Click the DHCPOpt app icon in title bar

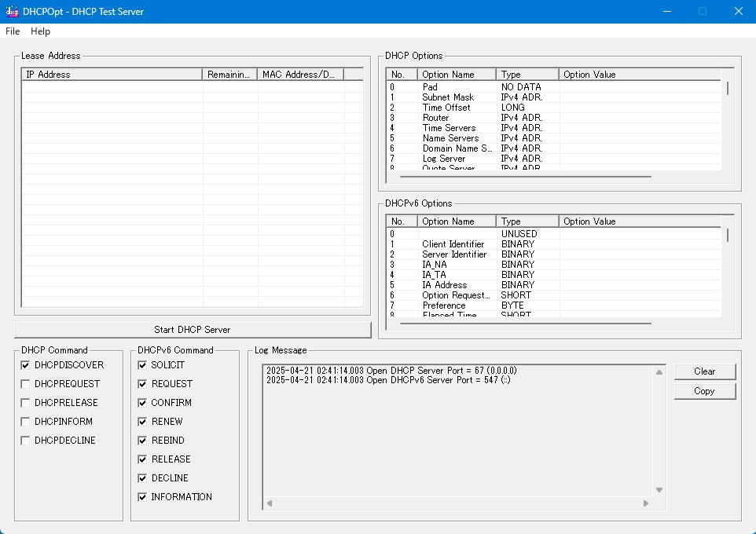12,12
